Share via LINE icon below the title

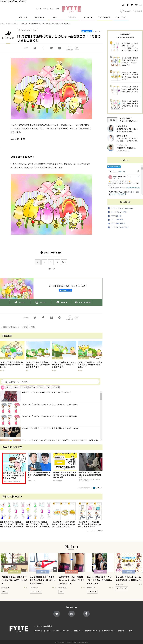[x=59, y=48]
